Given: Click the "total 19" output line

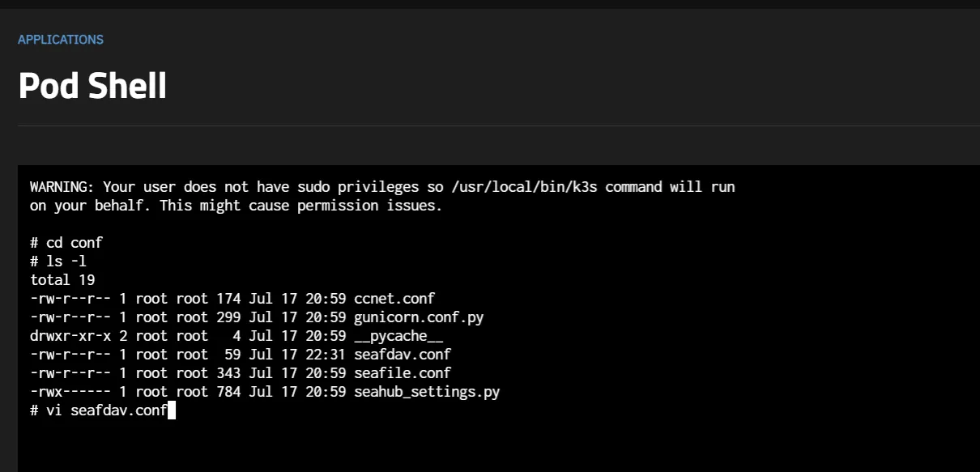Looking at the screenshot, I should pyautogui.click(x=62, y=280).
